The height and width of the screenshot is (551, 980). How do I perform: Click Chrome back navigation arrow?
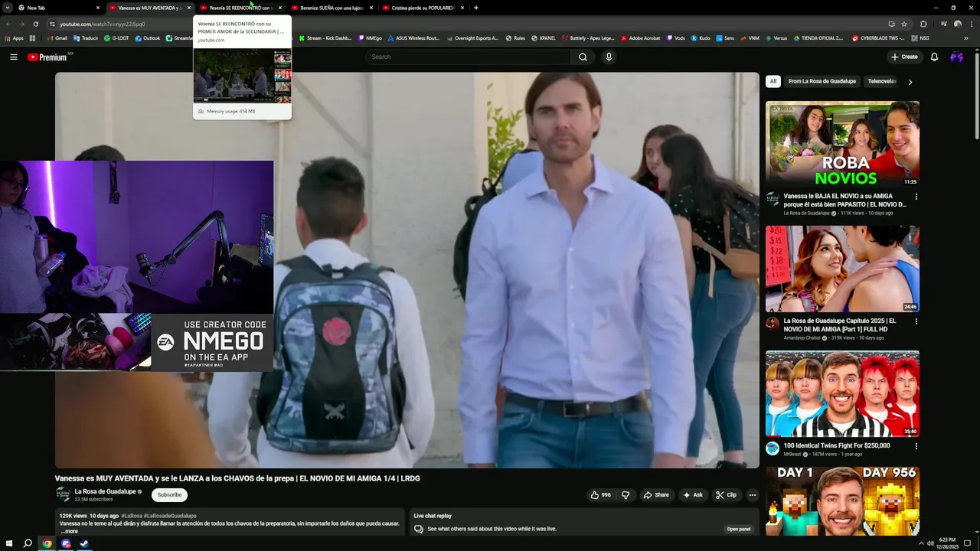[8, 24]
